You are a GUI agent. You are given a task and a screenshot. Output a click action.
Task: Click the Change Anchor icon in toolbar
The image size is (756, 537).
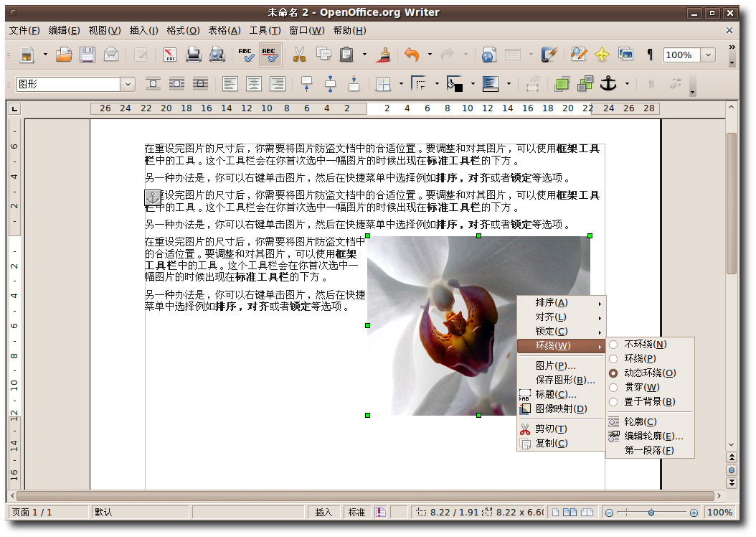click(x=608, y=84)
